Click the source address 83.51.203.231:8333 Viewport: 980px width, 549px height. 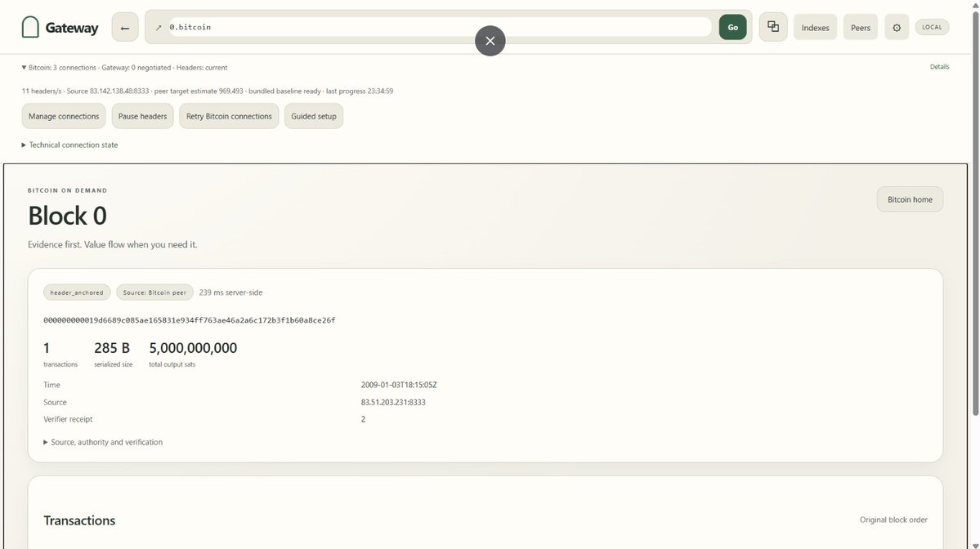[x=393, y=402]
